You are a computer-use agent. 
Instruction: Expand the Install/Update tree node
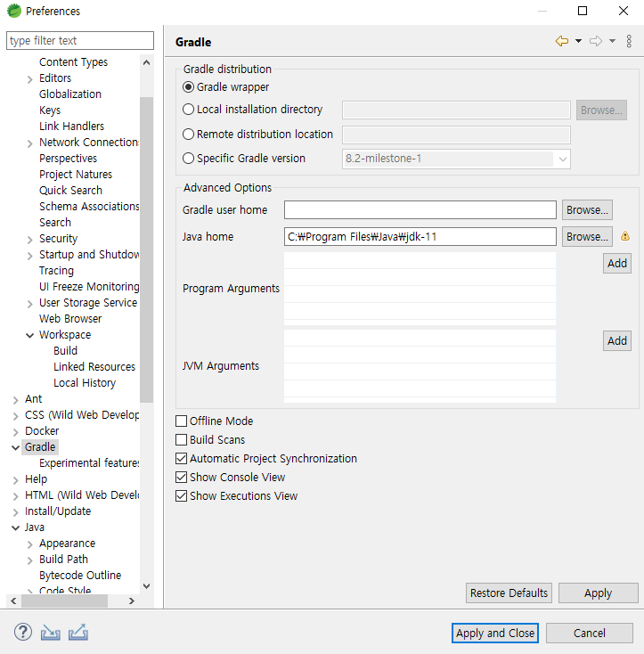coord(15,512)
